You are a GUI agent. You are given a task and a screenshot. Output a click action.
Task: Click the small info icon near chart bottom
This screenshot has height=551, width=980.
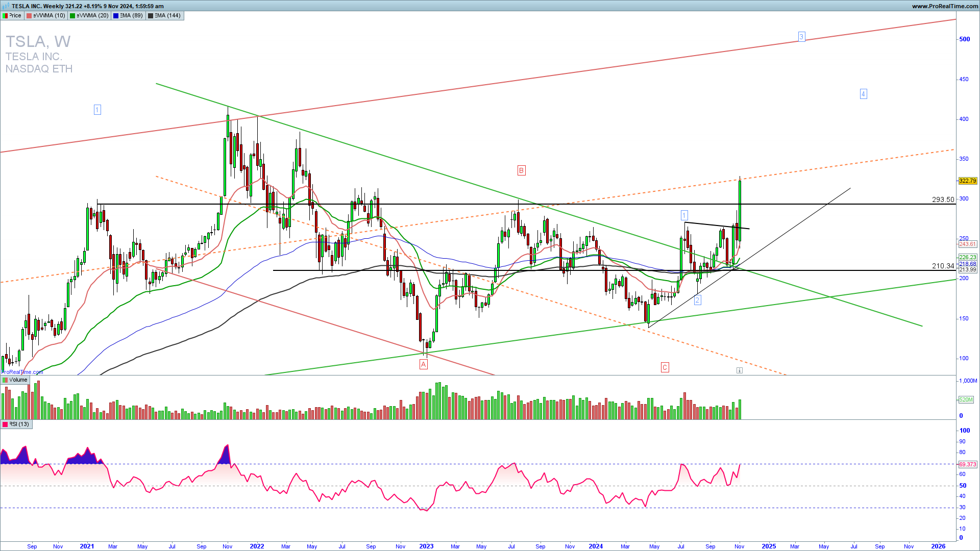739,370
